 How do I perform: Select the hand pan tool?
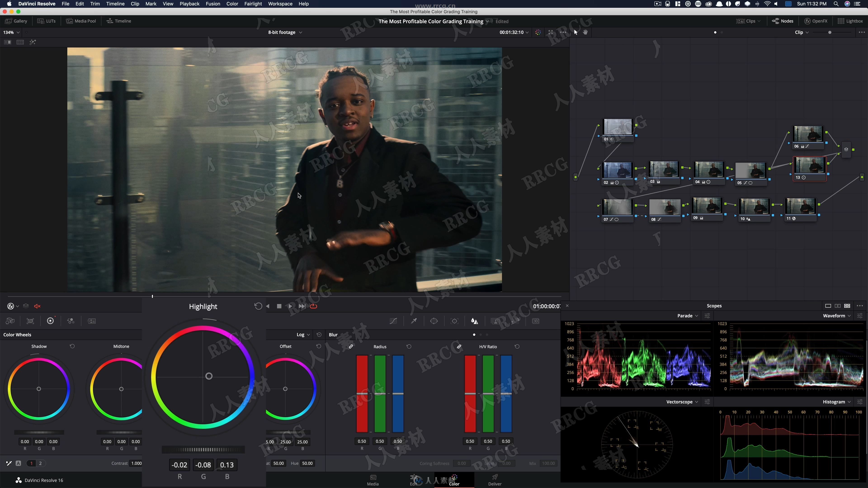point(586,32)
